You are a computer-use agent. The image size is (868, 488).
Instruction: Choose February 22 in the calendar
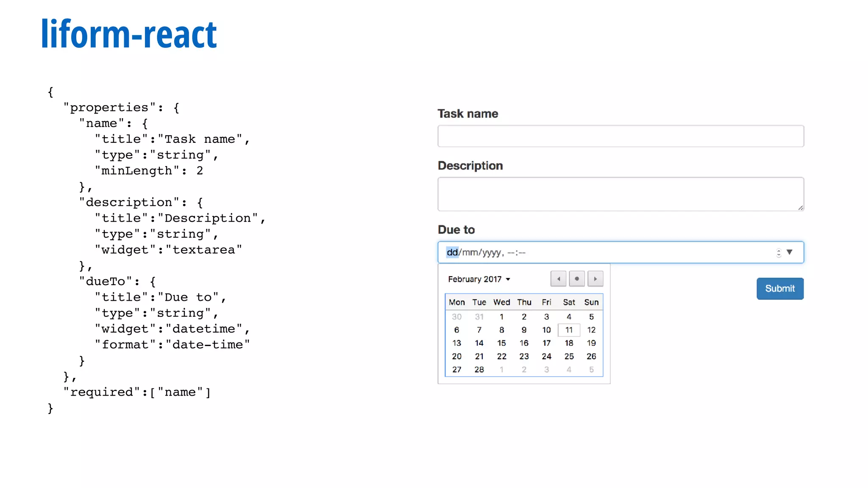(501, 356)
